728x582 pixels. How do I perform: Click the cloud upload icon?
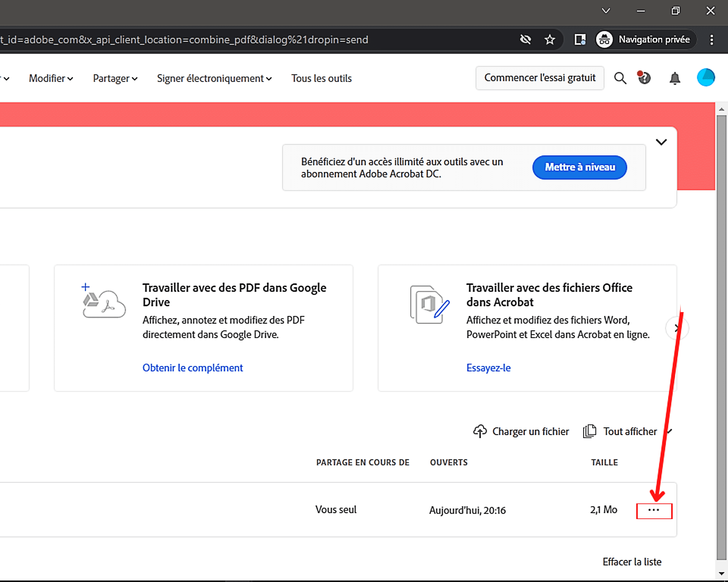pyautogui.click(x=480, y=431)
